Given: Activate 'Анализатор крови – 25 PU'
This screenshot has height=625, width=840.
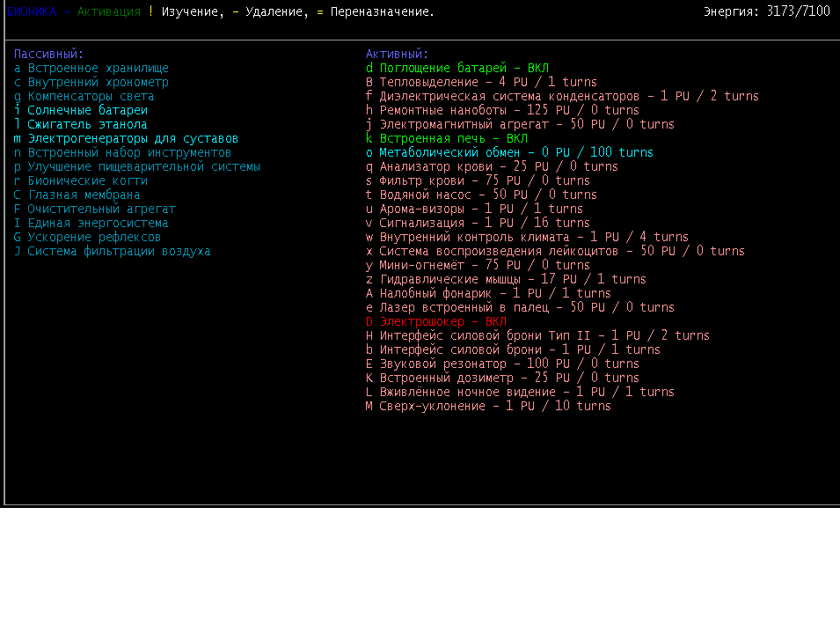Looking at the screenshot, I should (x=492, y=166).
